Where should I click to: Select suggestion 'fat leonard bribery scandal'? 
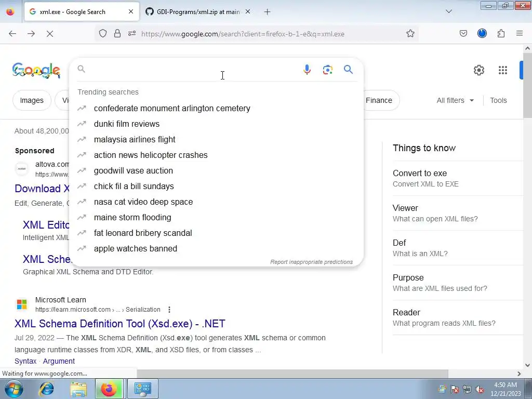(x=216, y=233)
